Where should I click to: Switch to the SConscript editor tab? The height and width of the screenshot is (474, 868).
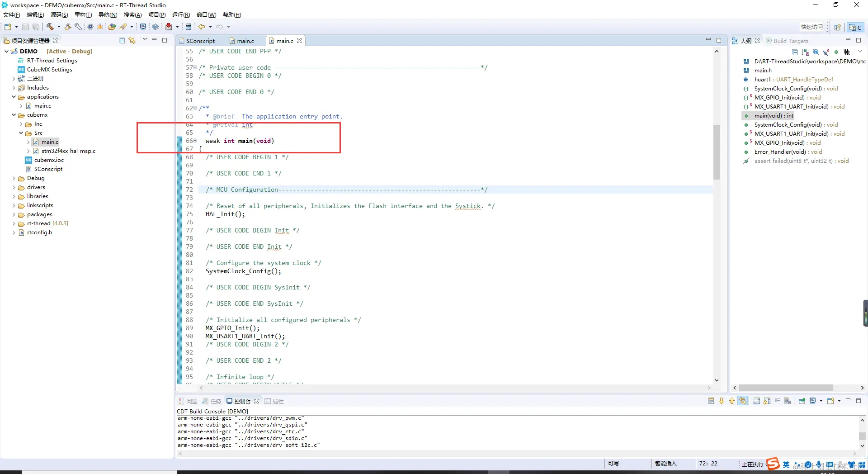197,41
